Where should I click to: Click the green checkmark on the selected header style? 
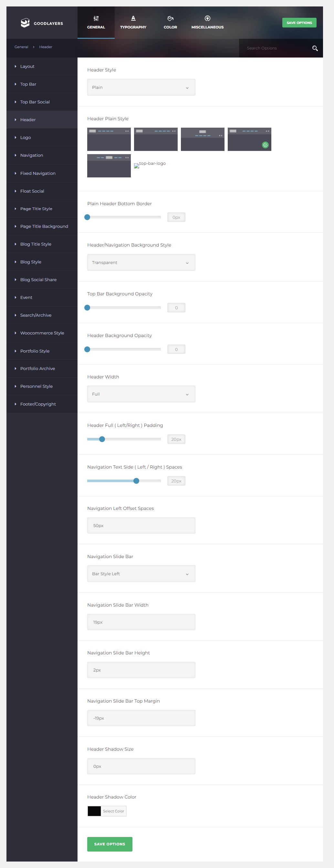(265, 145)
